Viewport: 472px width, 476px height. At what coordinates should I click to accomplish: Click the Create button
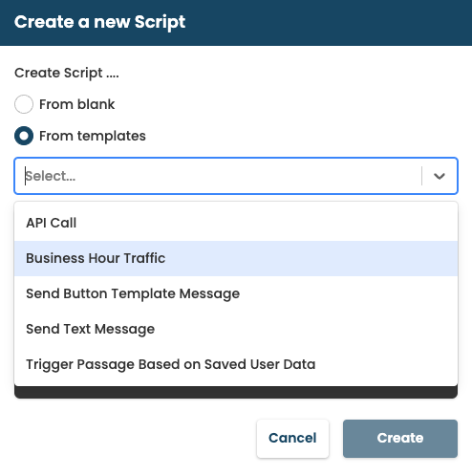(x=400, y=439)
